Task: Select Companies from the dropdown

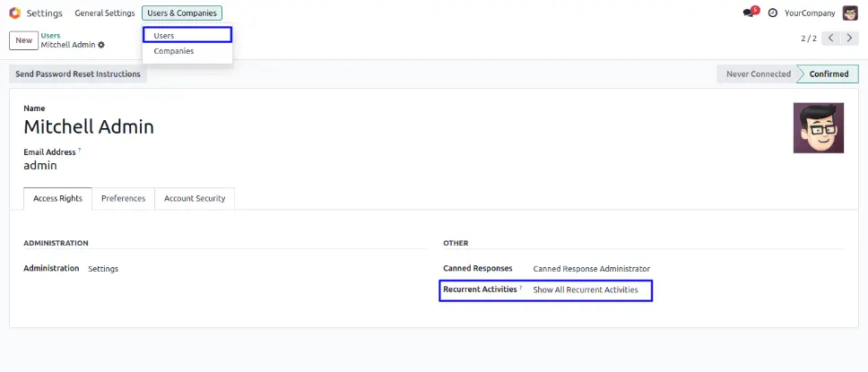Action: coord(174,51)
